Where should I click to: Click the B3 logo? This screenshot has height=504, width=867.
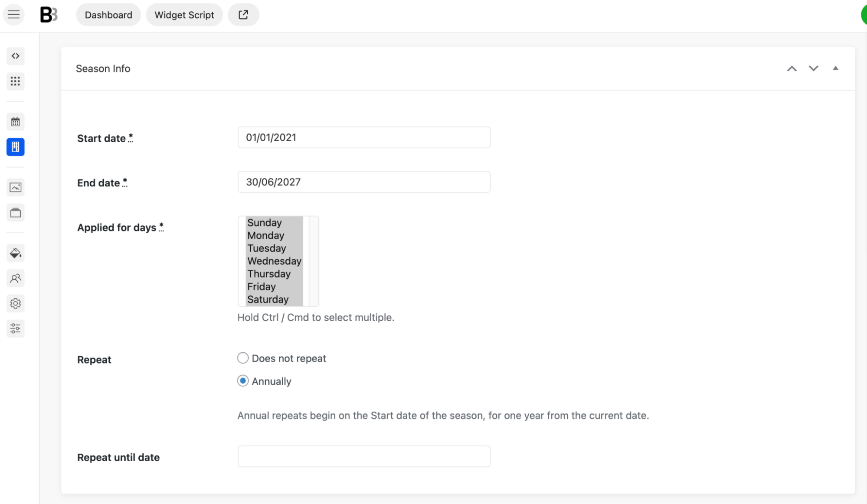point(49,15)
